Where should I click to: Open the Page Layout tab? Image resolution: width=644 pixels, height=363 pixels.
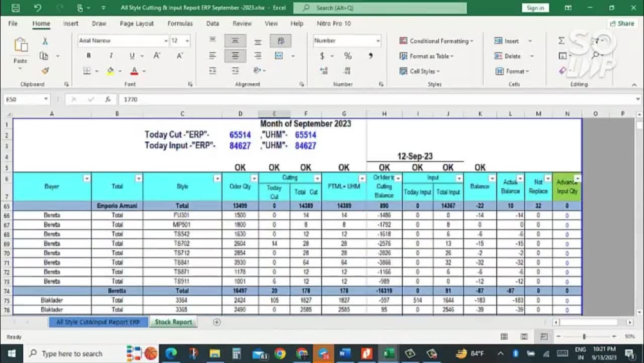[x=137, y=23]
